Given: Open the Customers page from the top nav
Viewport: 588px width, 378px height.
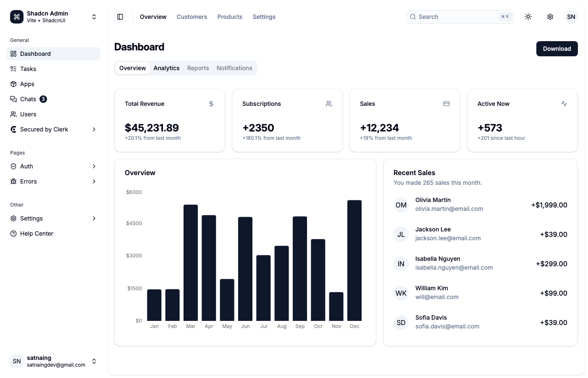Looking at the screenshot, I should (x=192, y=16).
